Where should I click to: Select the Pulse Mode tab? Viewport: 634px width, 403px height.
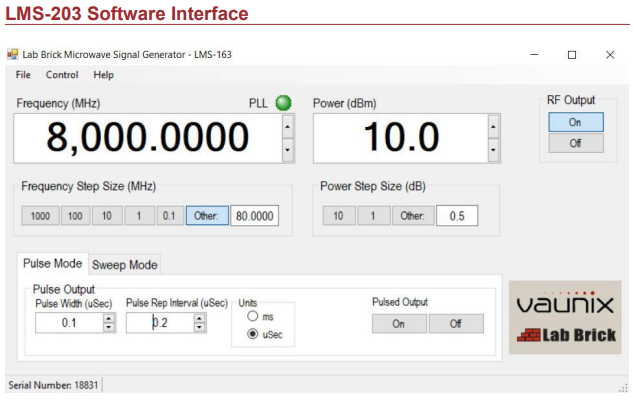[x=53, y=263]
